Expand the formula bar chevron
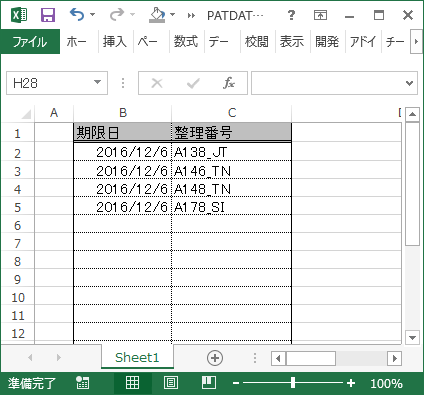424x395 pixels. 410,83
